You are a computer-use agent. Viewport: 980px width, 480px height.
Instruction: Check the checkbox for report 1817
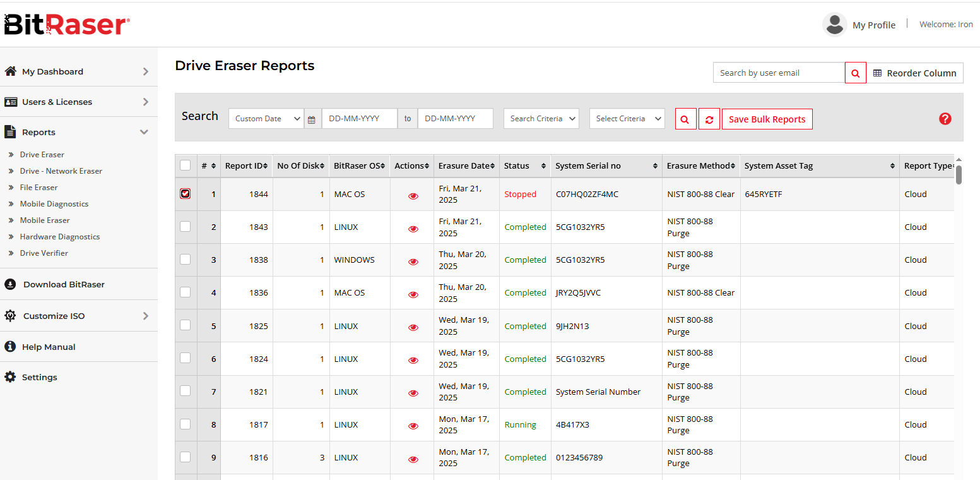(185, 423)
